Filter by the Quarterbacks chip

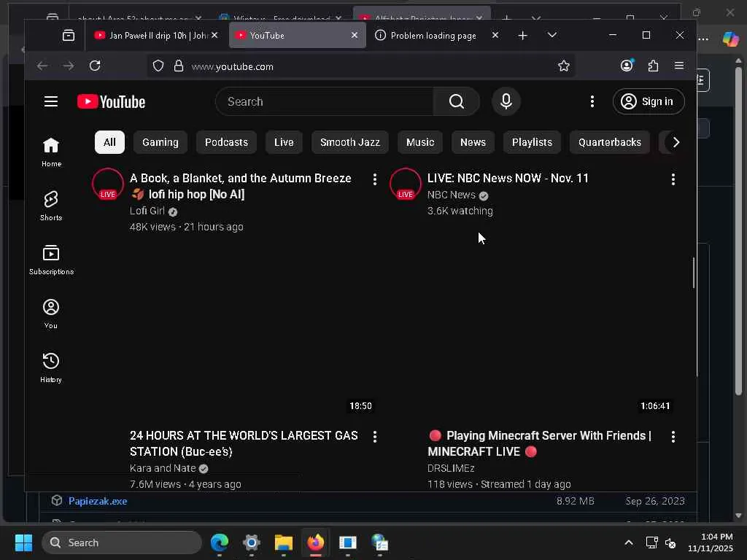[610, 142]
